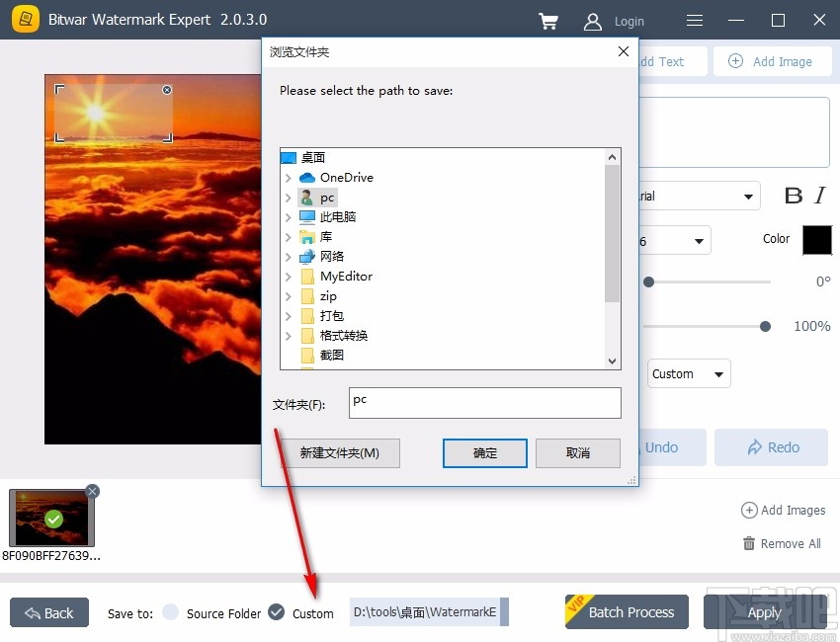Image resolution: width=840 pixels, height=642 pixels.
Task: Open the text Color swatch
Action: click(817, 239)
